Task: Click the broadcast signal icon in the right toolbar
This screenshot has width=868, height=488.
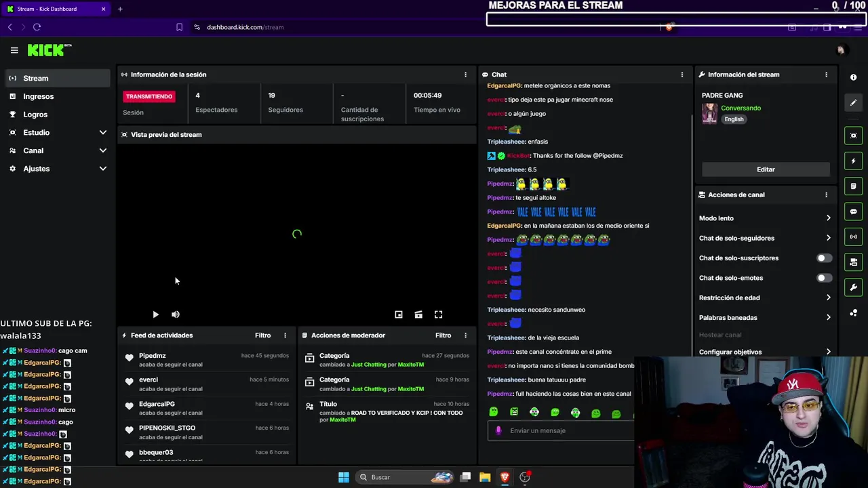Action: pyautogui.click(x=853, y=237)
